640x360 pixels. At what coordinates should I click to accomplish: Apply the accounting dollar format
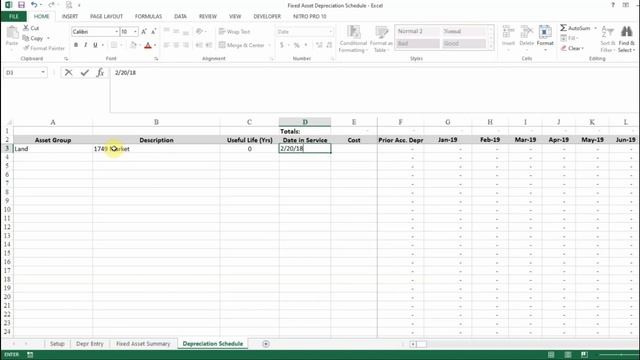tap(282, 45)
